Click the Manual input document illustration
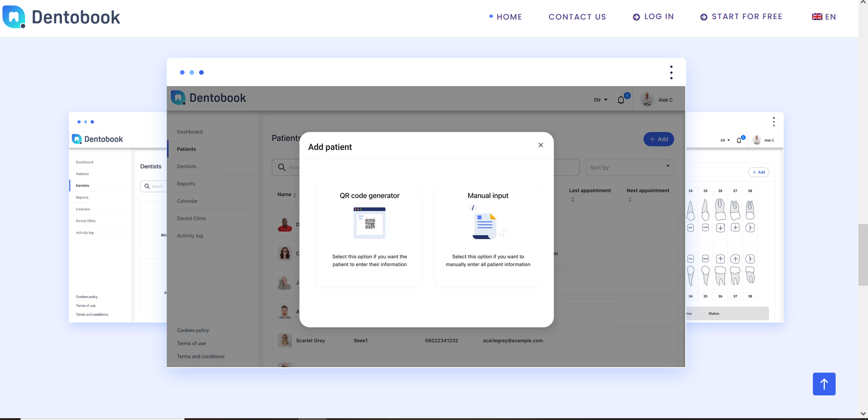868x420 pixels. pos(488,222)
